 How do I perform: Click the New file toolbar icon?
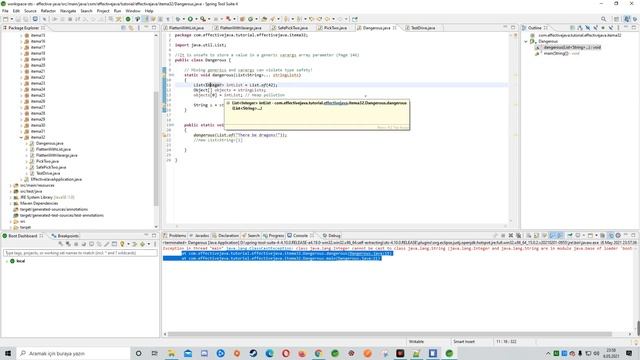coord(5,19)
